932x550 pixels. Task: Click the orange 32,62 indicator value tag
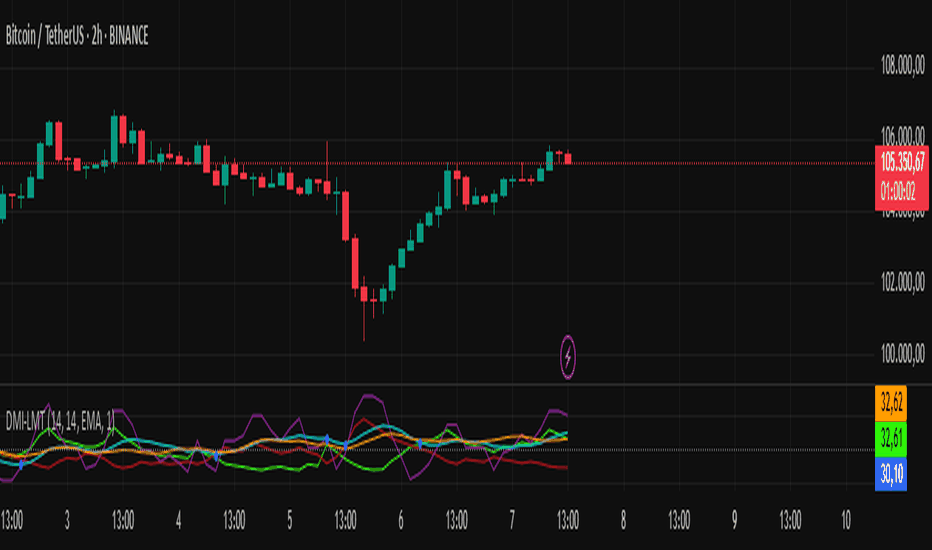click(x=890, y=403)
